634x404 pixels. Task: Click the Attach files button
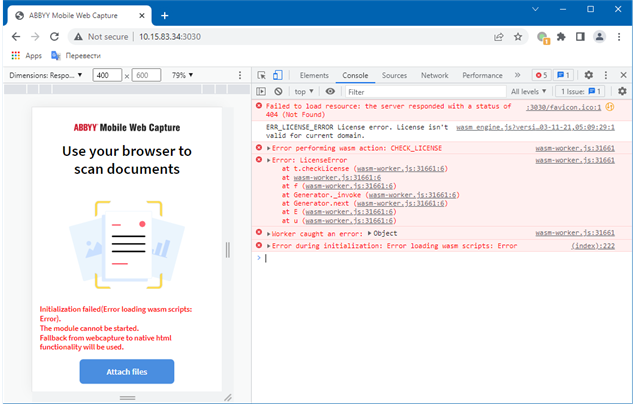(x=127, y=372)
